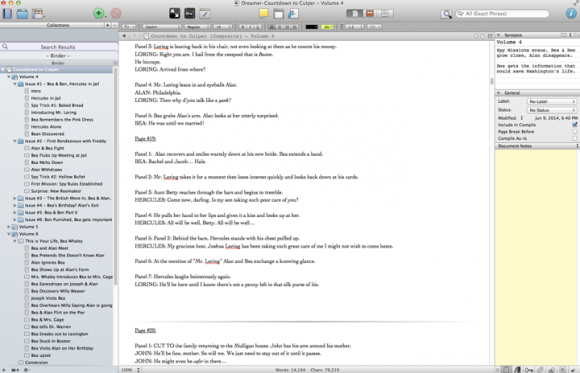Image resolution: width=580 pixels, height=373 pixels.
Task: Open the QuickReference window icon
Action: 279,14
